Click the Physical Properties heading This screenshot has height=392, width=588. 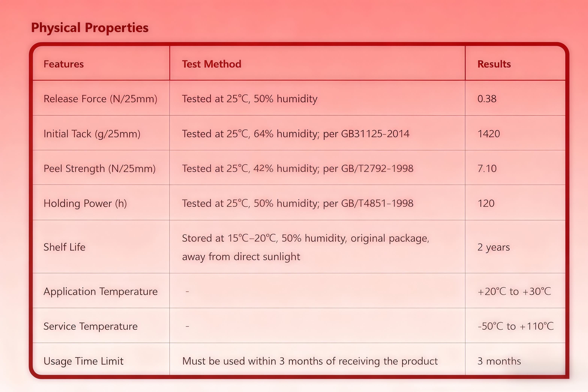click(89, 28)
